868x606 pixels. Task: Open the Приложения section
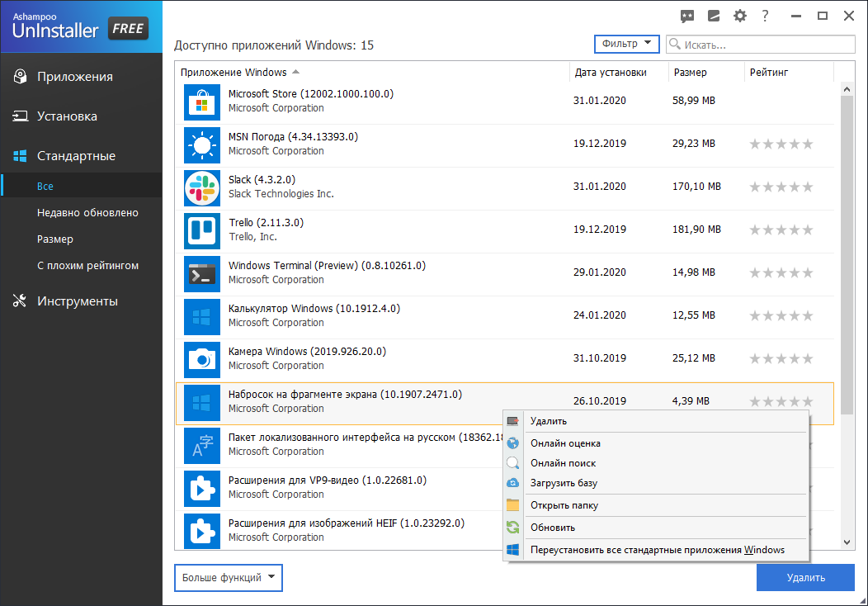click(82, 77)
